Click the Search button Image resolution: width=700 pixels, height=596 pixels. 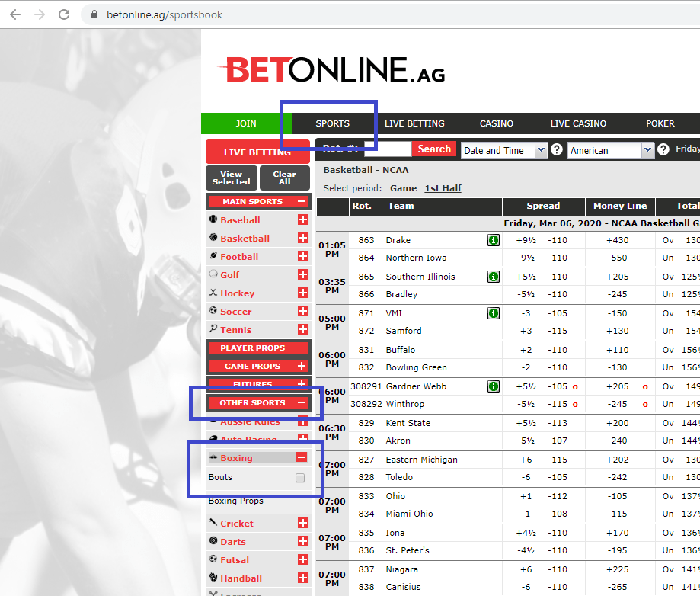[x=433, y=149]
